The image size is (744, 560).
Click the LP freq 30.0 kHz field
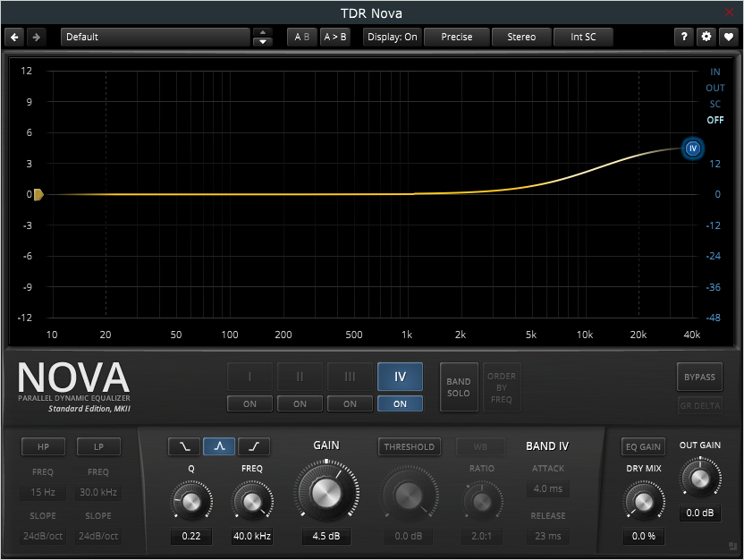tap(98, 492)
